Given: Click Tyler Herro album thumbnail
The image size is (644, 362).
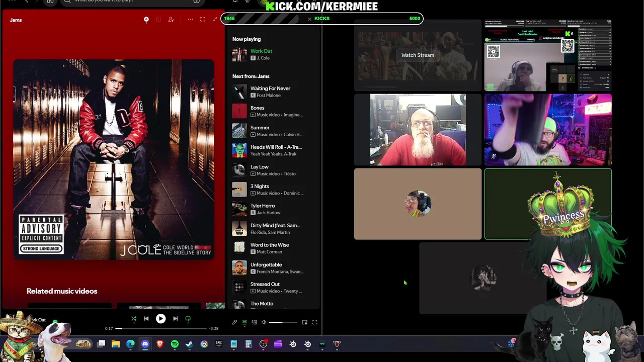Looking at the screenshot, I should pos(239,209).
